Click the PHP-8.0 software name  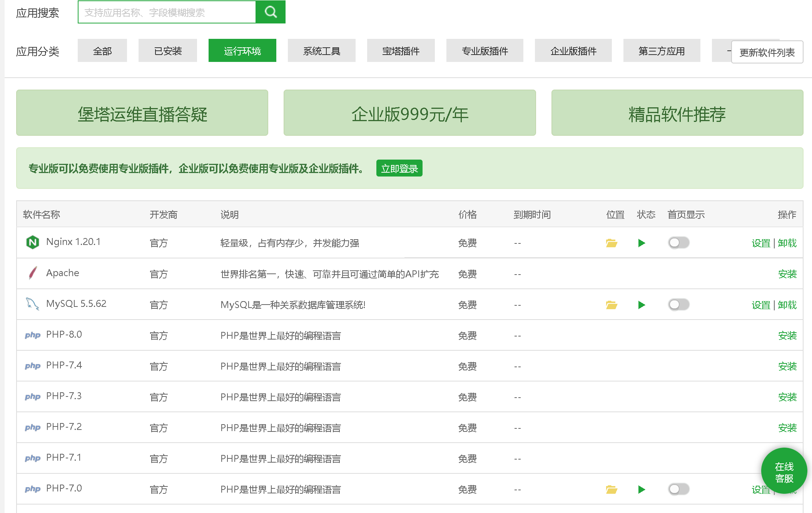point(64,334)
